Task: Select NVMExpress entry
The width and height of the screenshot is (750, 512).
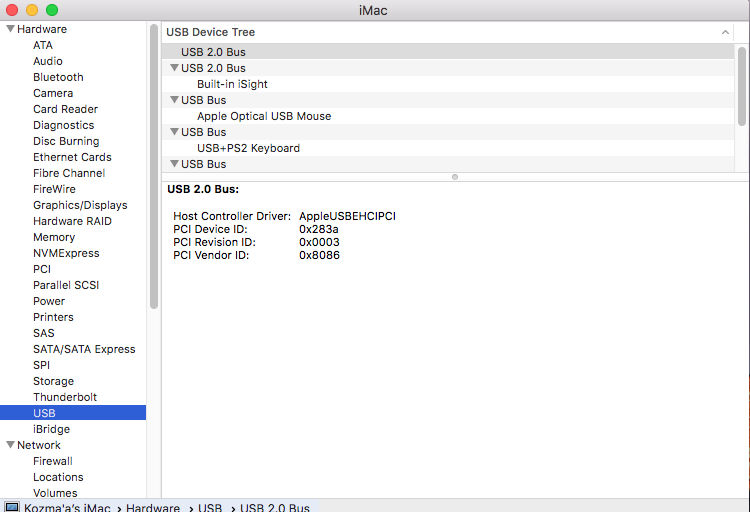Action: click(x=66, y=253)
